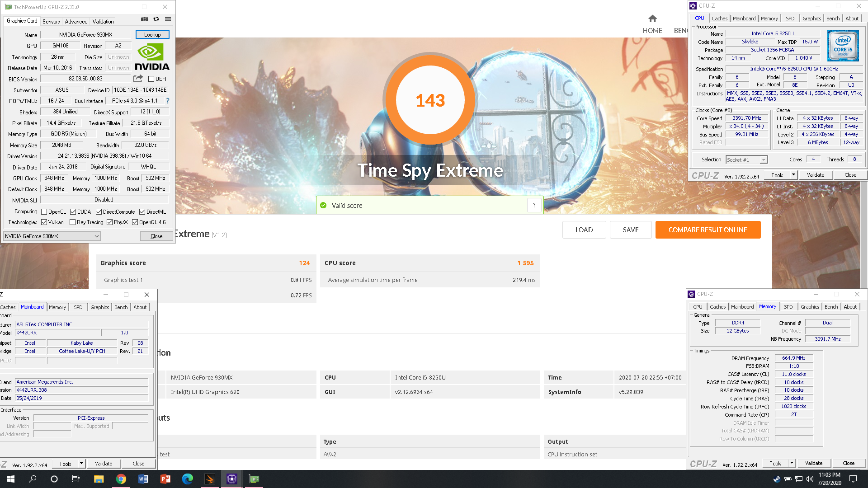
Task: Toggle the DirectCompute checkbox
Action: tap(99, 212)
